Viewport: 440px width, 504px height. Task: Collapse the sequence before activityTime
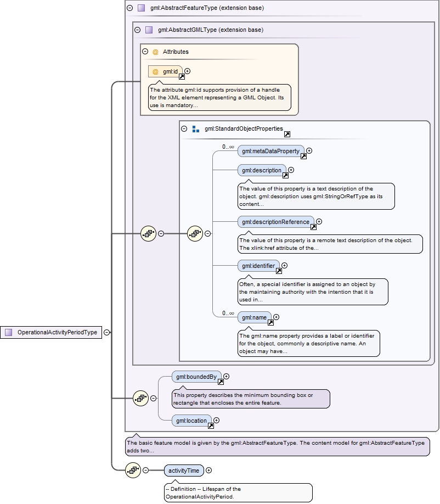145,471
